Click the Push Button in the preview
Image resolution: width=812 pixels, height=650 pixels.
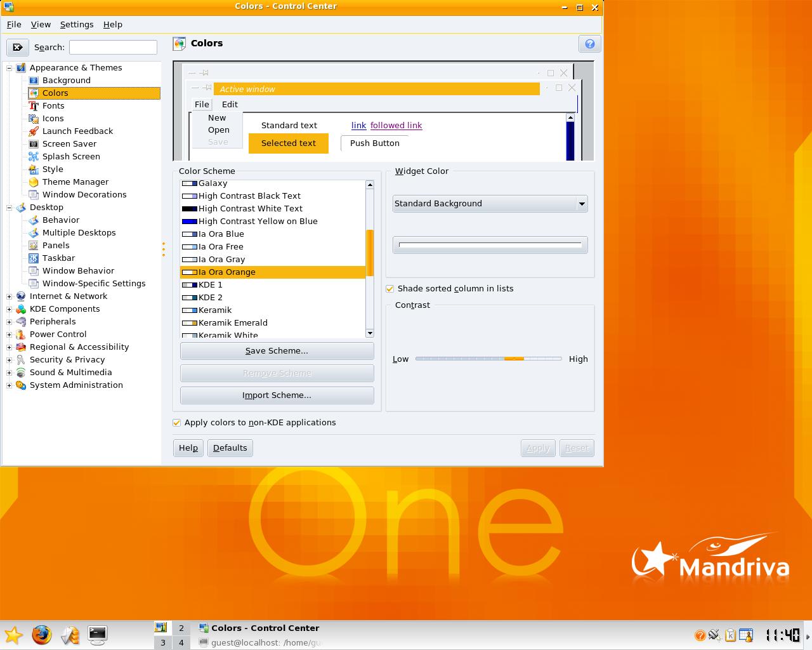pyautogui.click(x=375, y=143)
